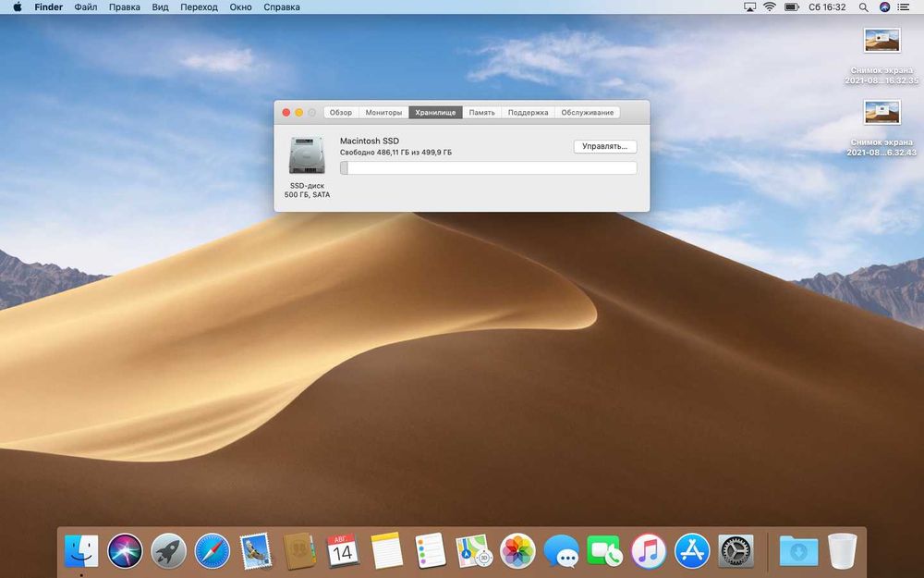The height and width of the screenshot is (578, 924).
Task: Switch to the Обзор tab
Action: coord(341,112)
